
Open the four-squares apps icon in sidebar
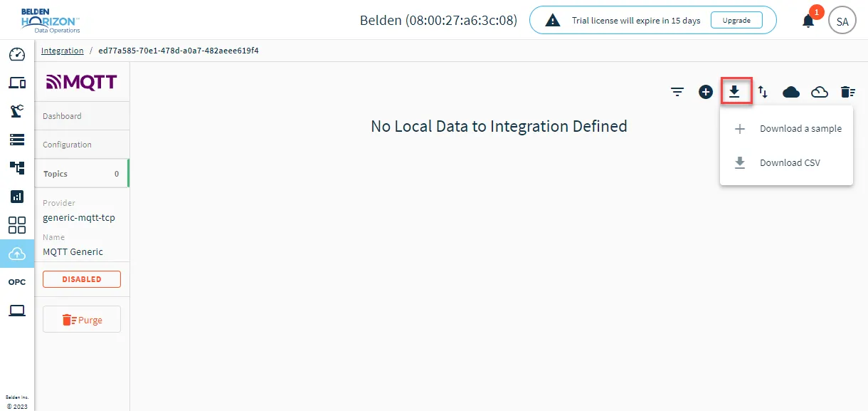tap(17, 225)
